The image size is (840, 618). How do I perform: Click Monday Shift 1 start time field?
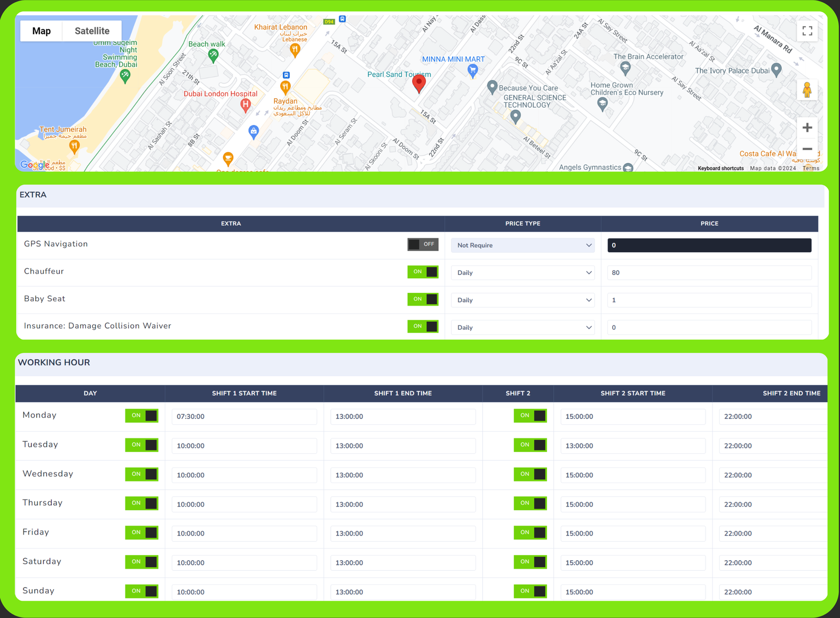(x=244, y=416)
